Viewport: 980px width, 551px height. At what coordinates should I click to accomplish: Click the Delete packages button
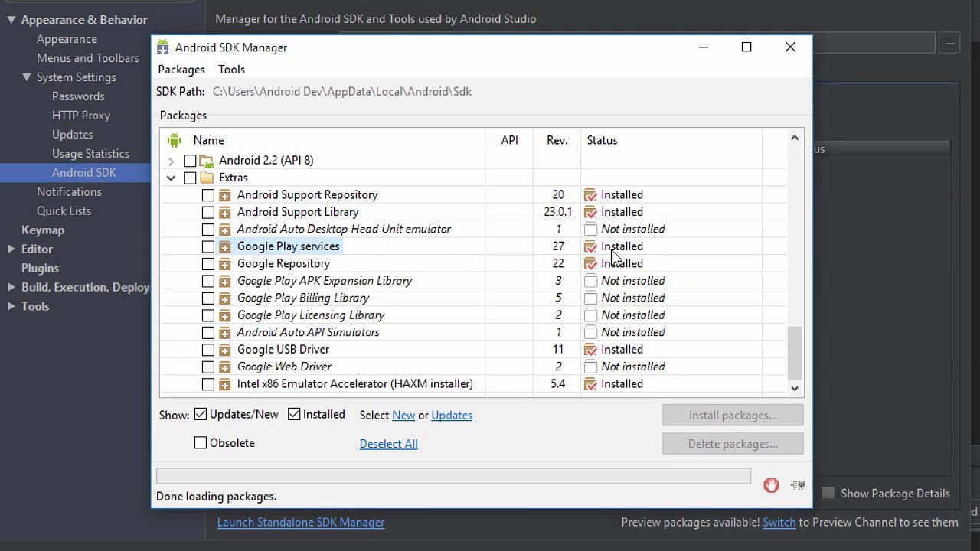(x=733, y=444)
